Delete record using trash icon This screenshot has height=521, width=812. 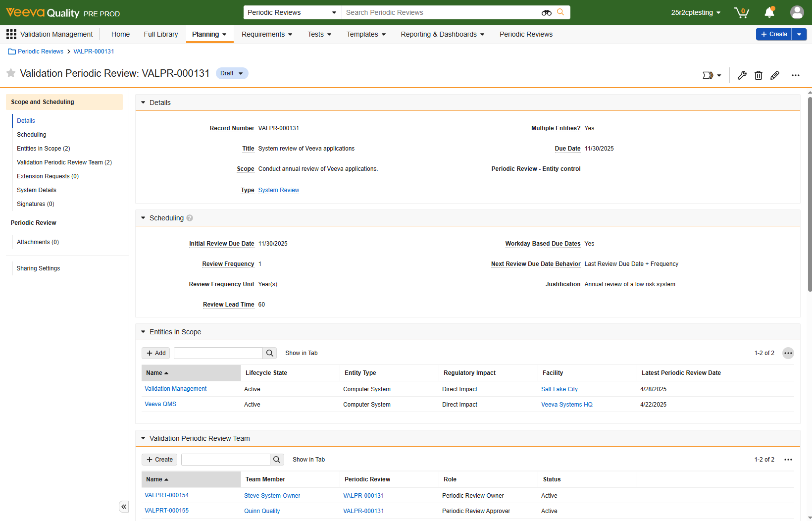pyautogui.click(x=758, y=75)
